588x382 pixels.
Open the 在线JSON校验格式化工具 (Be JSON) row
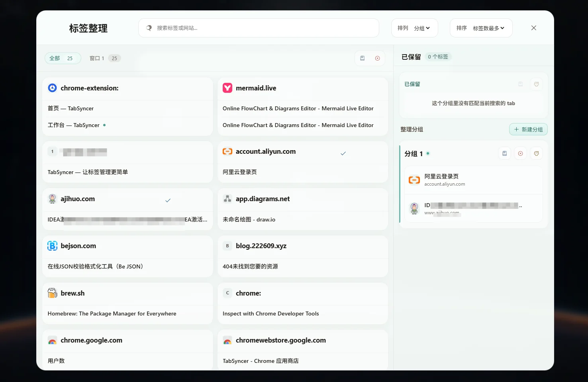click(127, 266)
